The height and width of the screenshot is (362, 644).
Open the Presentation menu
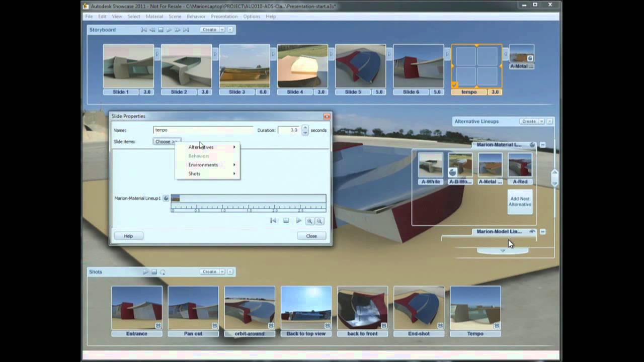pyautogui.click(x=224, y=17)
